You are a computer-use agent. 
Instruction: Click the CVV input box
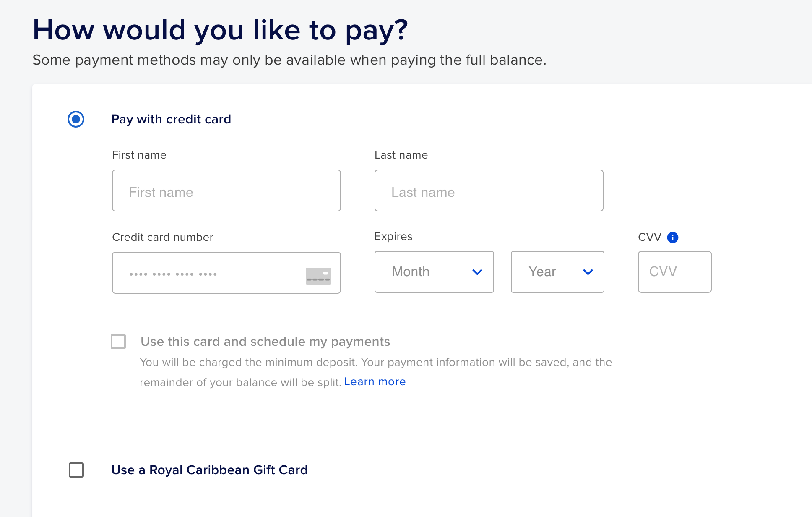click(675, 272)
